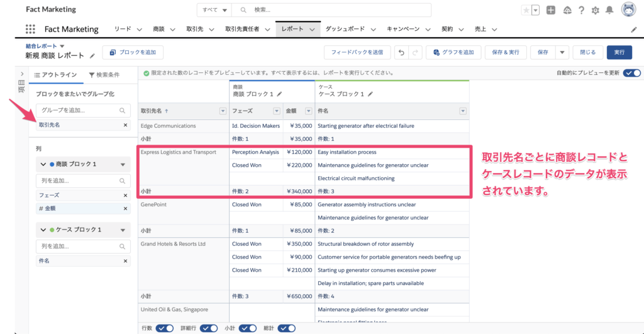Click the search icon in グループを追加 field
644x334 pixels.
click(122, 111)
